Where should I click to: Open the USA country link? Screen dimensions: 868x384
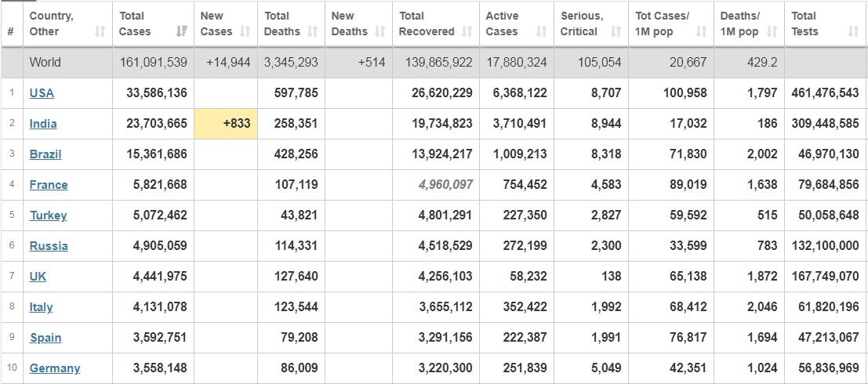(x=42, y=93)
